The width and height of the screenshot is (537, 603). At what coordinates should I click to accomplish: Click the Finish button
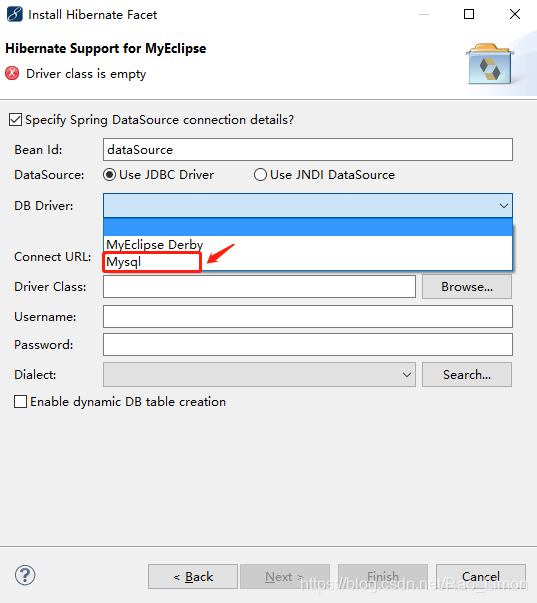click(x=383, y=576)
